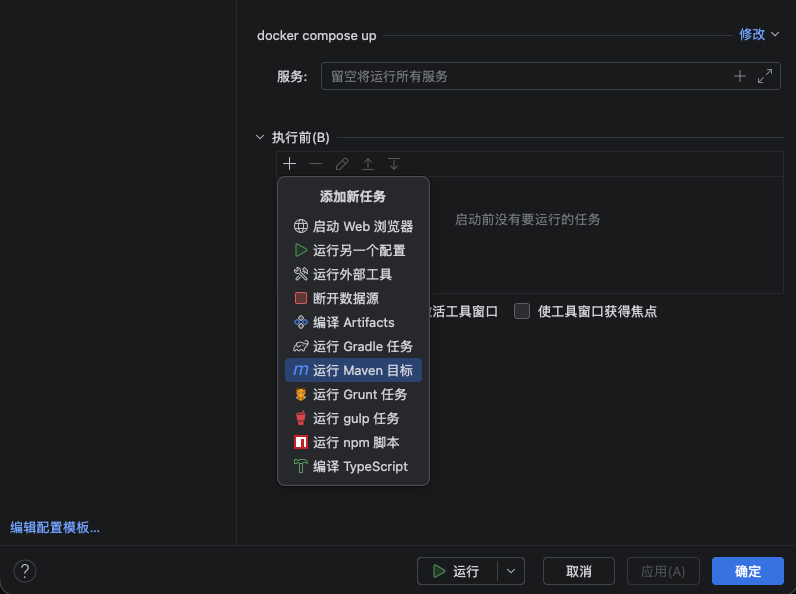Choose 运行 gulp 任务 menu entry
Image resolution: width=796 pixels, height=594 pixels.
(353, 418)
